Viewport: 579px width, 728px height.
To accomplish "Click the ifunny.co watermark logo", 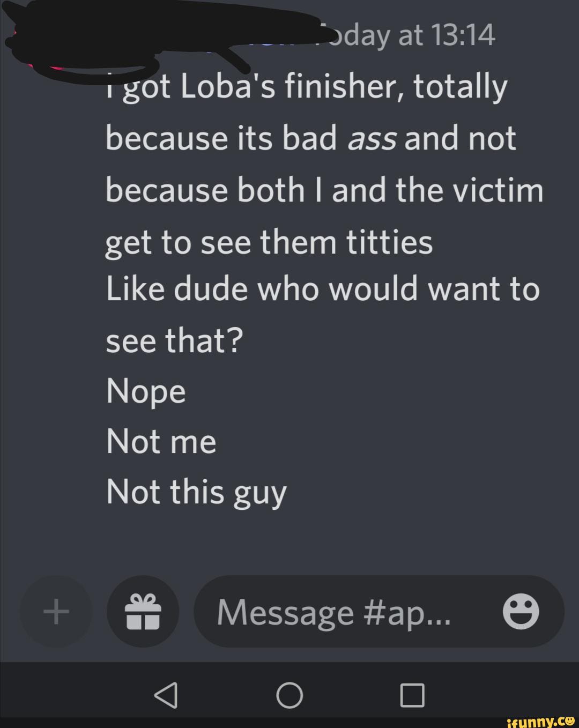I will pyautogui.click(x=540, y=720).
